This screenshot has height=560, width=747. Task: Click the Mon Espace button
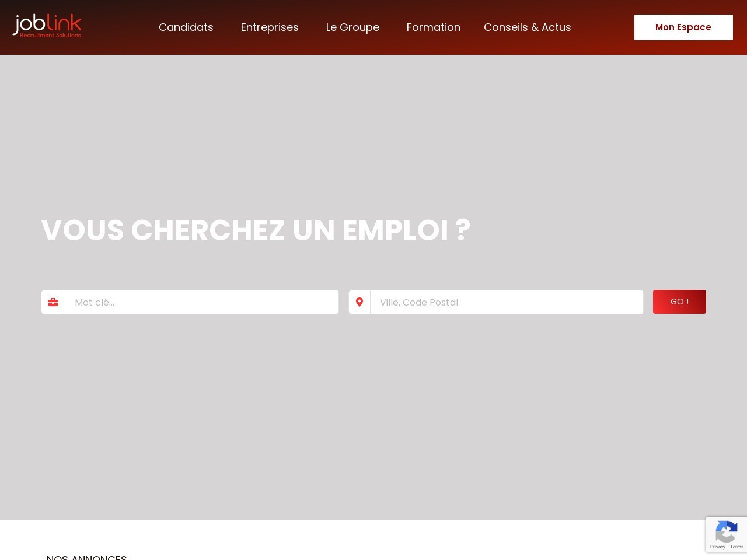[683, 27]
